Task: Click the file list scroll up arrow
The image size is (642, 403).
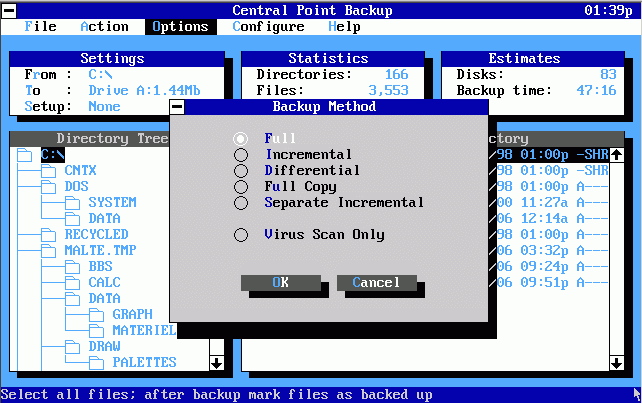Action: click(617, 155)
